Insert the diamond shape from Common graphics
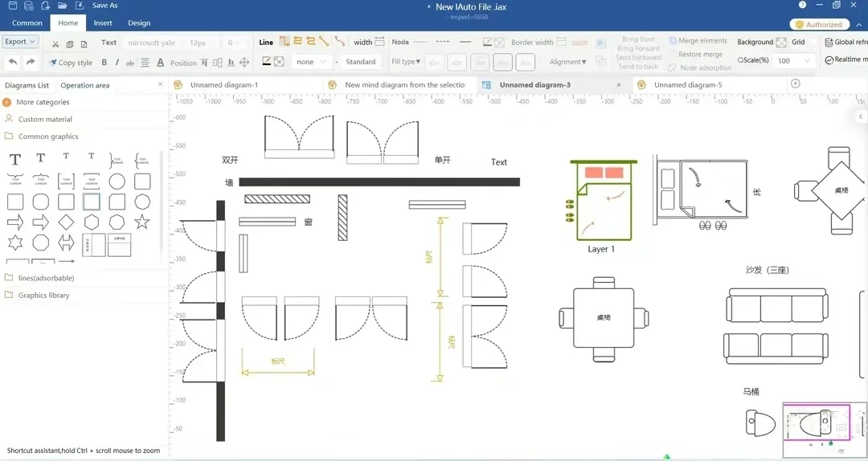Image resolution: width=868 pixels, height=461 pixels. (x=66, y=222)
